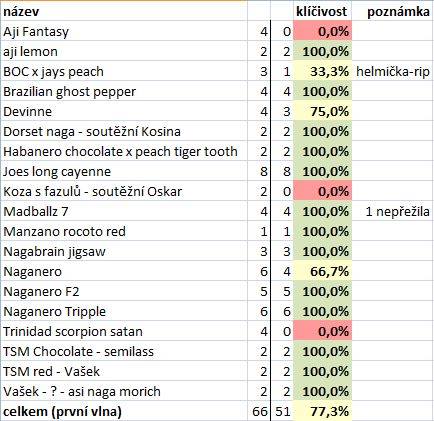Select 'Habanero chocolate x peach tiger tooth' cell
Image resolution: width=434 pixels, height=421 pixels.
coord(124,151)
